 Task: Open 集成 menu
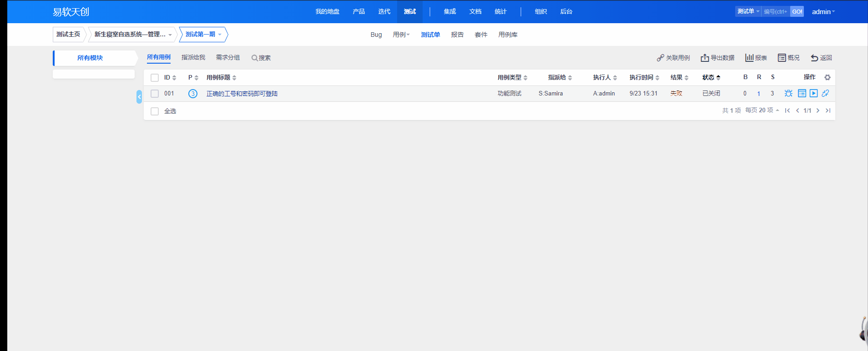(450, 11)
